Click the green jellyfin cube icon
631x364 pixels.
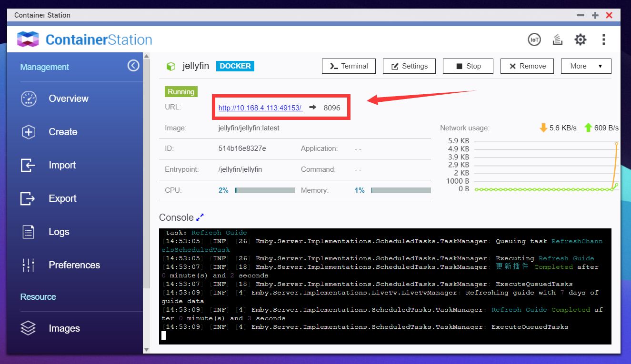coord(170,66)
